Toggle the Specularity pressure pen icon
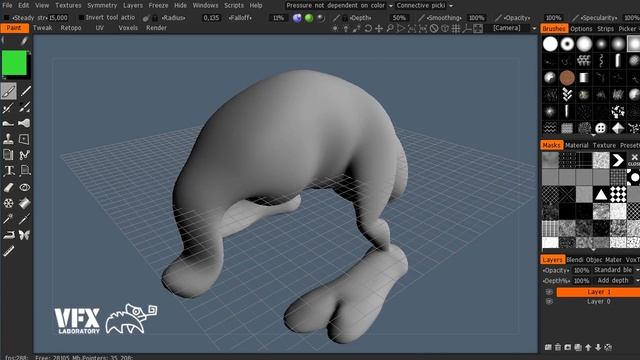 click(575, 18)
